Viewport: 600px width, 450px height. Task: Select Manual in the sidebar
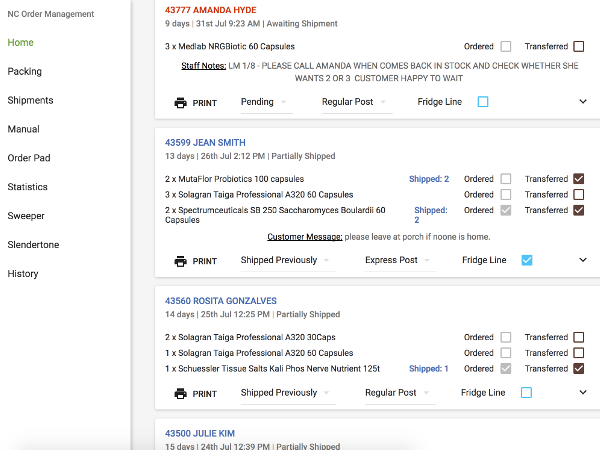coord(23,129)
